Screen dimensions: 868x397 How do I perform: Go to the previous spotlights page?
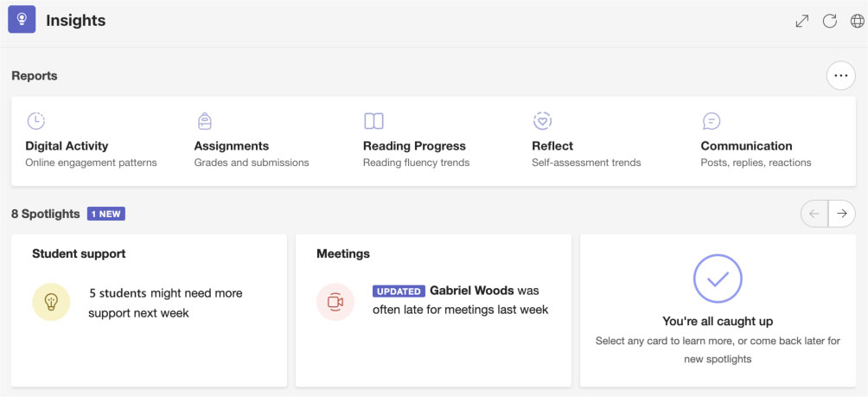tap(814, 214)
